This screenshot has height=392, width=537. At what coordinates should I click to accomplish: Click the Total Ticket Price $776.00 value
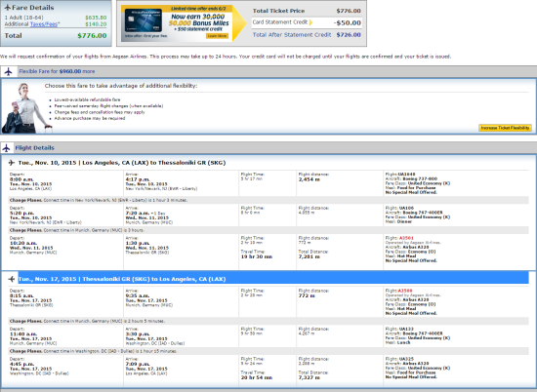pos(349,11)
